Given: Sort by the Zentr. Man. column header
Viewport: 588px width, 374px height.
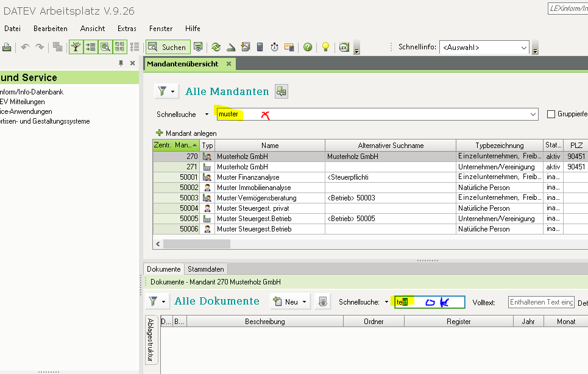Looking at the screenshot, I should pyautogui.click(x=176, y=145).
